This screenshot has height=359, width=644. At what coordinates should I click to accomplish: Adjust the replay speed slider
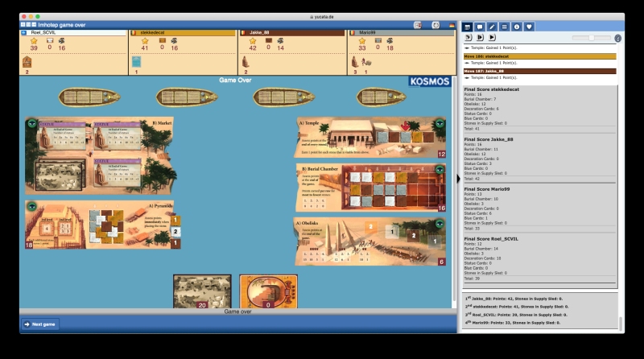coord(592,38)
